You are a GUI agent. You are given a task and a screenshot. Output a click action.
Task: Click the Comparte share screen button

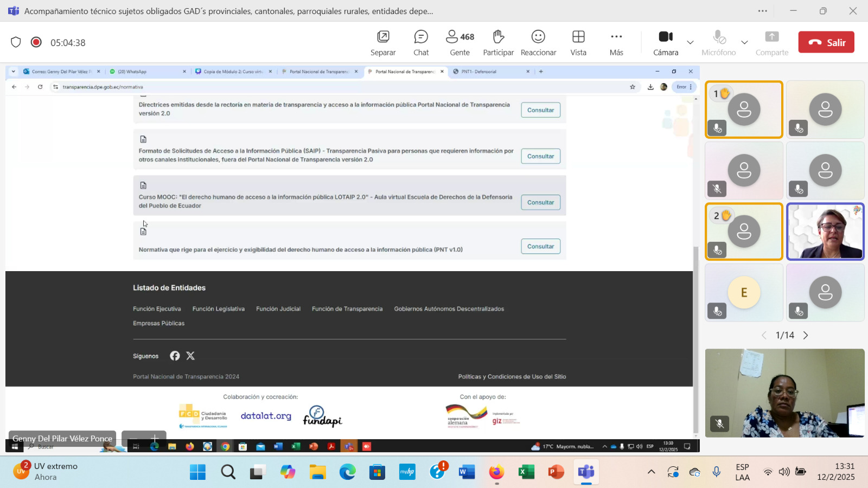pos(771,42)
